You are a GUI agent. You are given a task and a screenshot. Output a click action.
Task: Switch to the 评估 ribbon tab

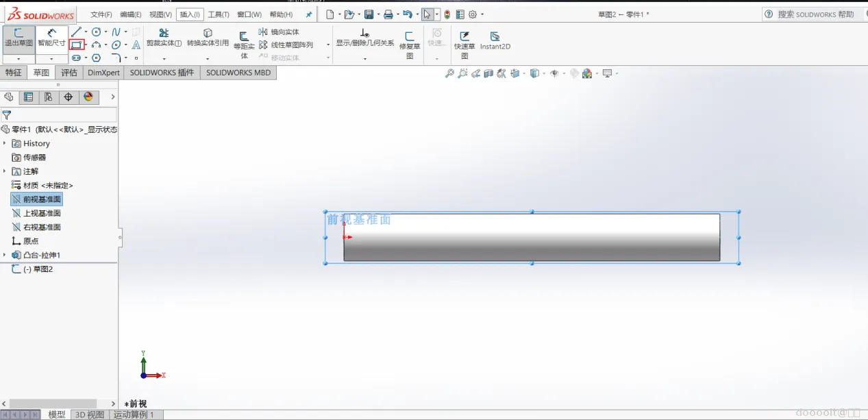click(x=69, y=73)
